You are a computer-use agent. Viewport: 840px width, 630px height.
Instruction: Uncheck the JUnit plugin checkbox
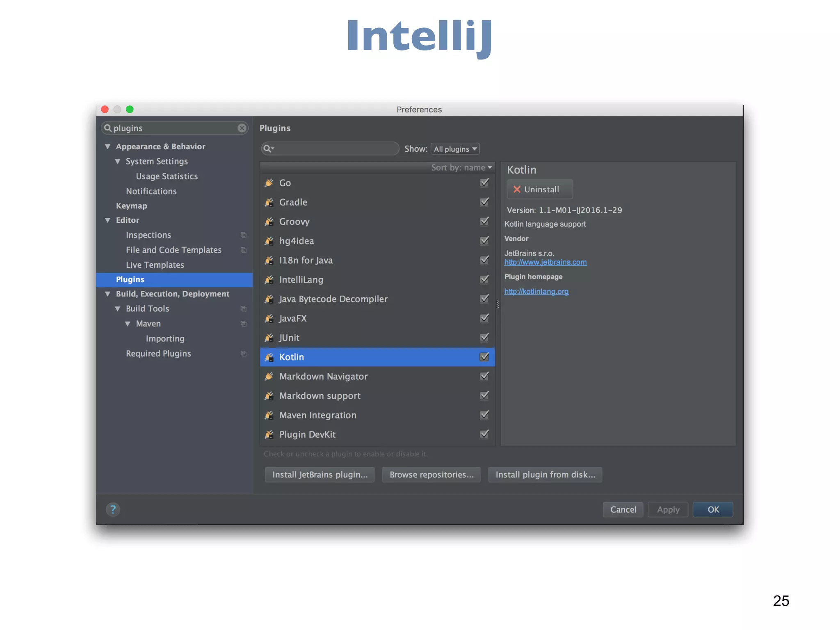pyautogui.click(x=484, y=337)
